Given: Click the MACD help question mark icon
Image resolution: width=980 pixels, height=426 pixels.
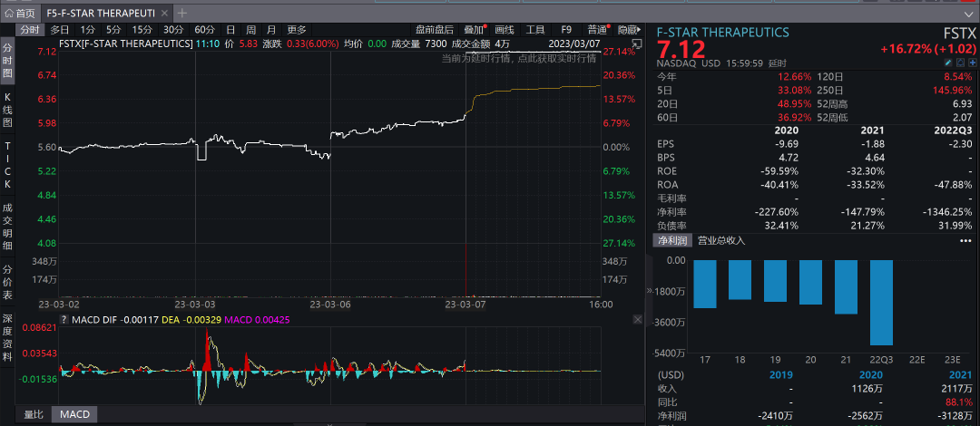Looking at the screenshot, I should click(x=64, y=319).
